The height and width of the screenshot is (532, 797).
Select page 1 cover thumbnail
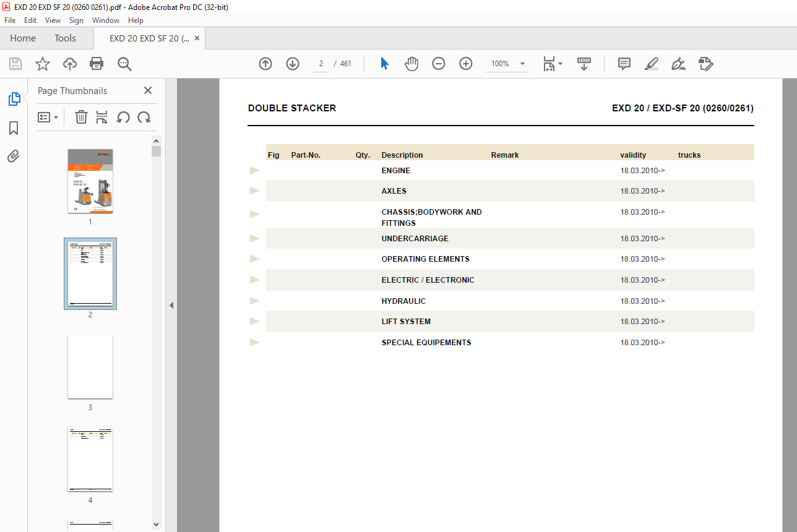pyautogui.click(x=90, y=181)
